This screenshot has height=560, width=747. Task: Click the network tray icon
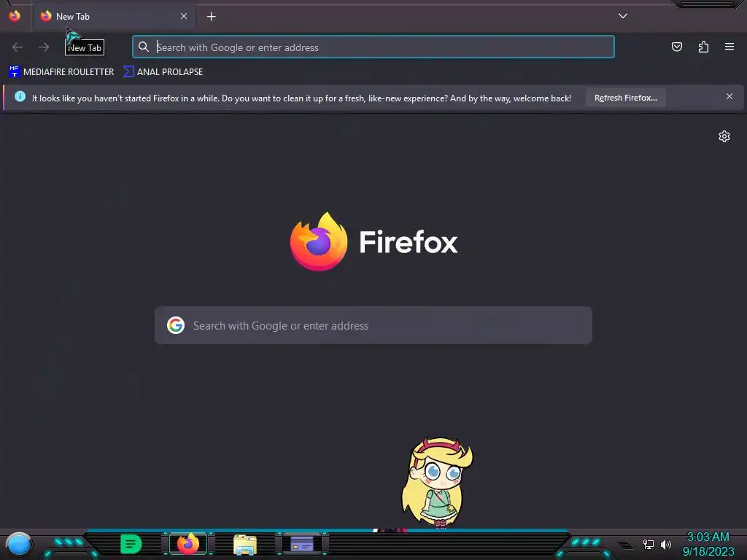[648, 544]
